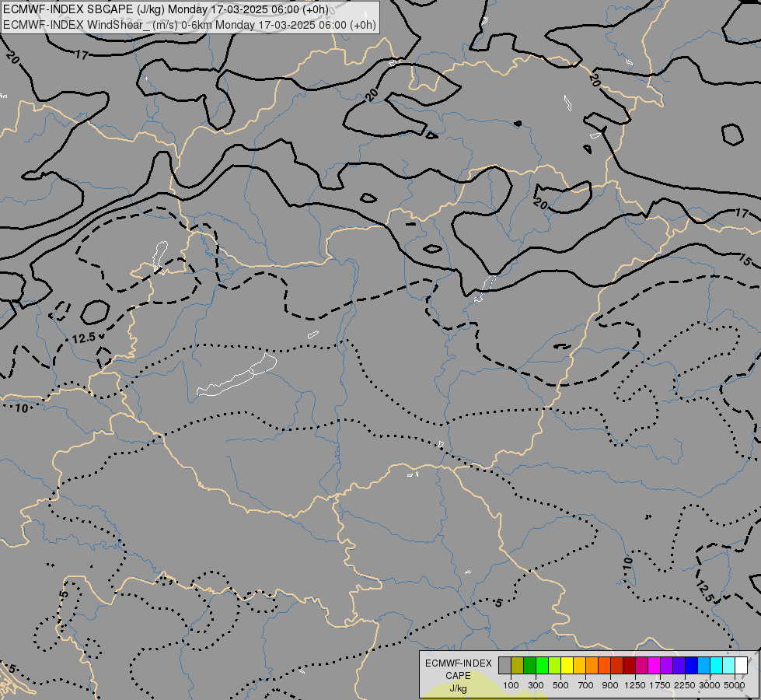The image size is (761, 700).
Task: Click the bright magenta legend swatch
Action: [654, 666]
